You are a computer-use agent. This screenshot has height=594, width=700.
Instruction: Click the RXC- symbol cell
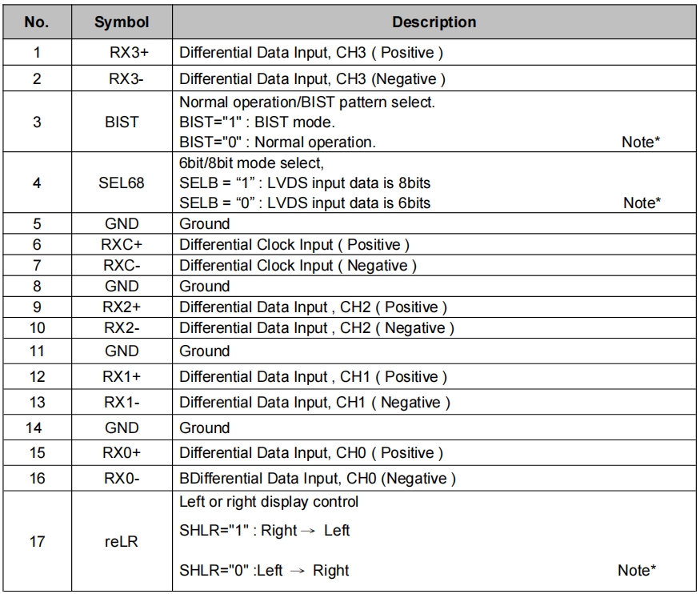[122, 265]
